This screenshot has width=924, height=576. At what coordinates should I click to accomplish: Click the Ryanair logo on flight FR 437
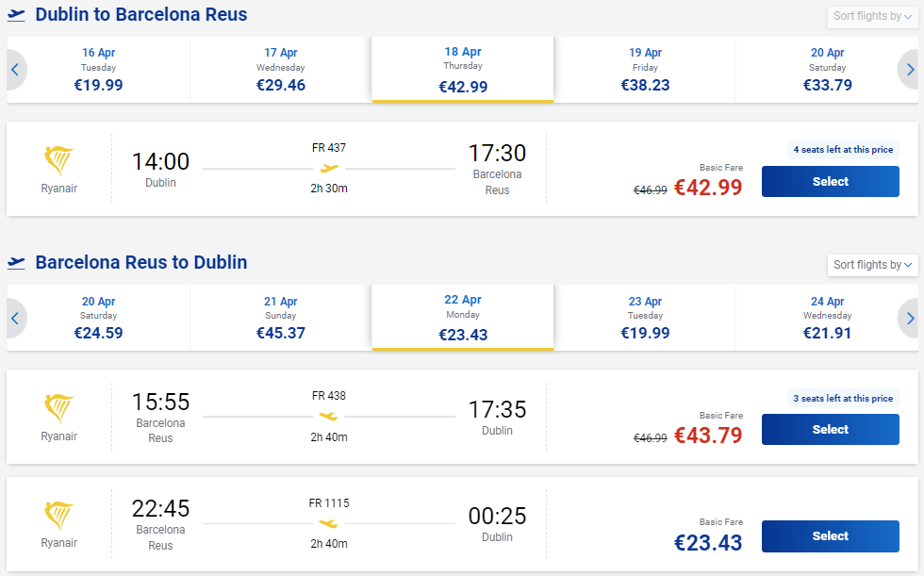pos(58,160)
